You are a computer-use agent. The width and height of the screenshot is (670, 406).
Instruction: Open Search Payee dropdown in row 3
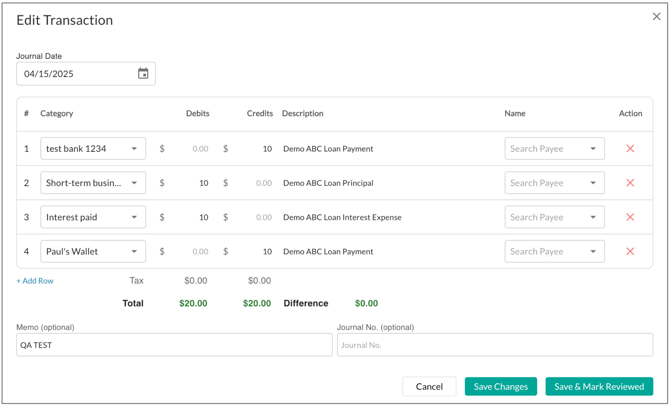point(554,217)
